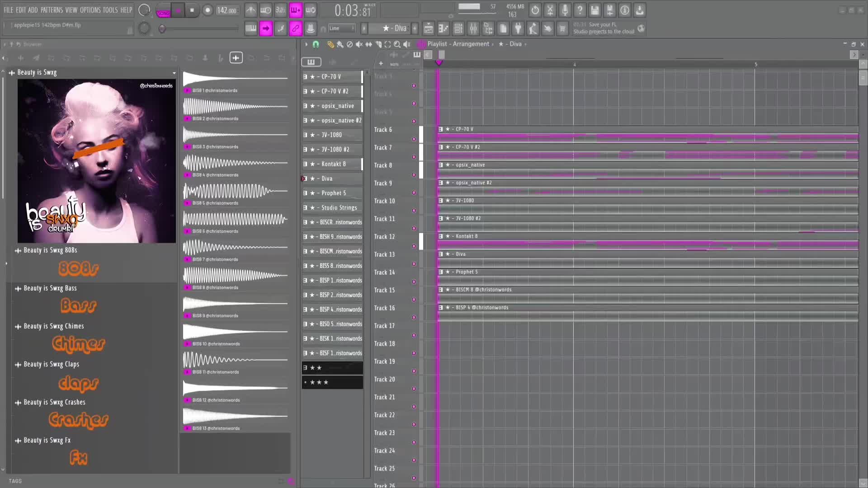
Task: Click the plug-shaped plugin icon in toolbar
Action: (x=518, y=29)
